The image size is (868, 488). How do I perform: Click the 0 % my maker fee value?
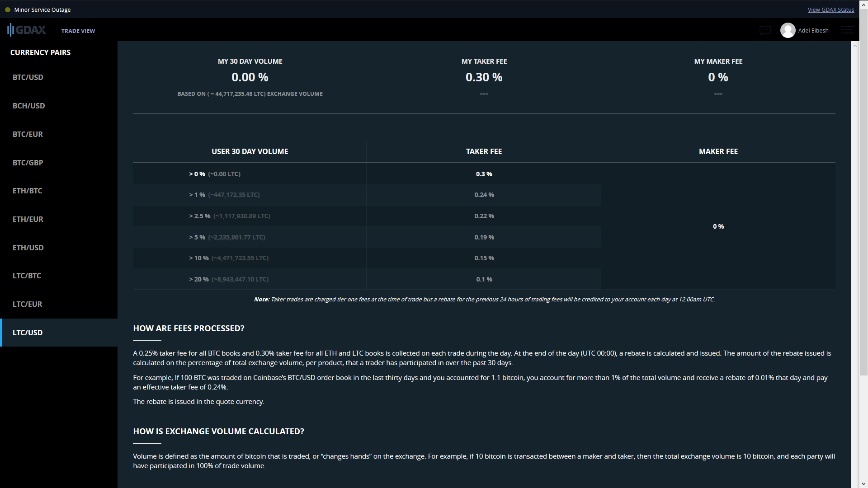click(718, 77)
